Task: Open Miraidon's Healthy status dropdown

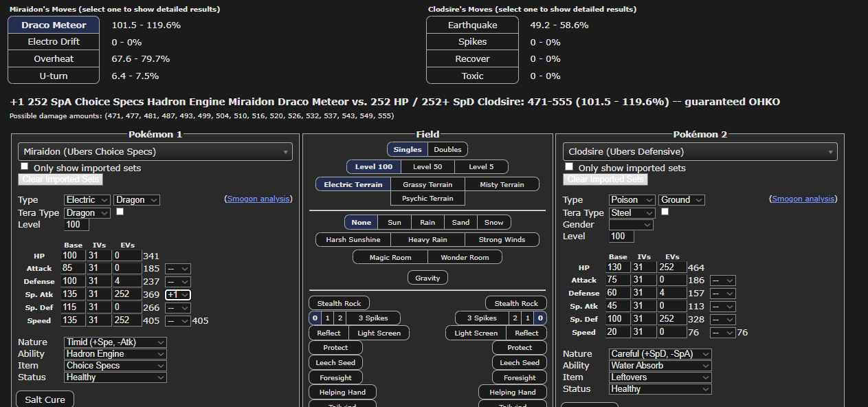Action: click(x=115, y=377)
